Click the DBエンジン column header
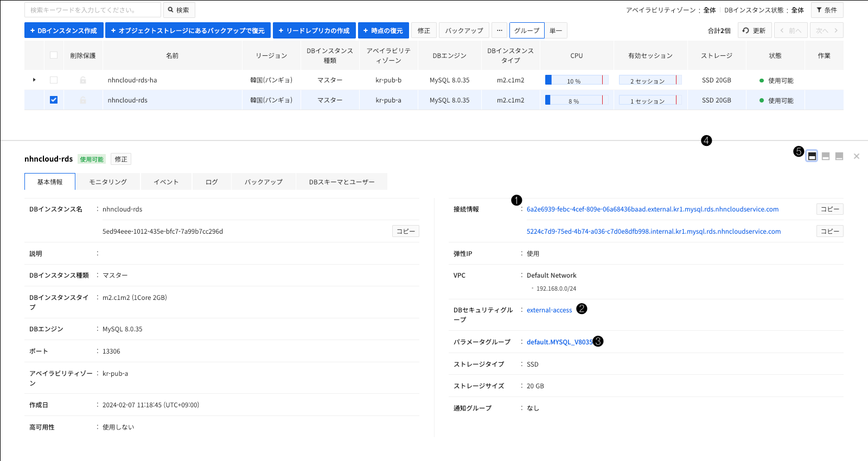Screen dimensions: 868x461 tap(450, 55)
